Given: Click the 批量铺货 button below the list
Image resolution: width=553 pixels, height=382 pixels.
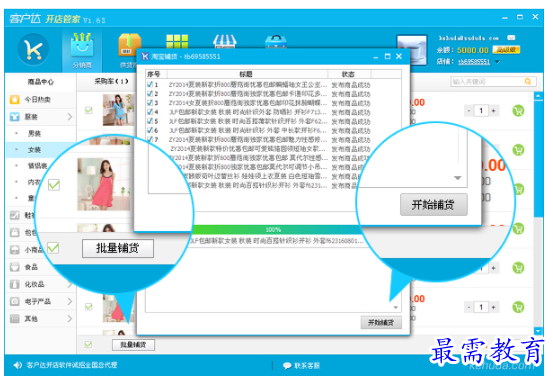Looking at the screenshot, I should (x=133, y=345).
